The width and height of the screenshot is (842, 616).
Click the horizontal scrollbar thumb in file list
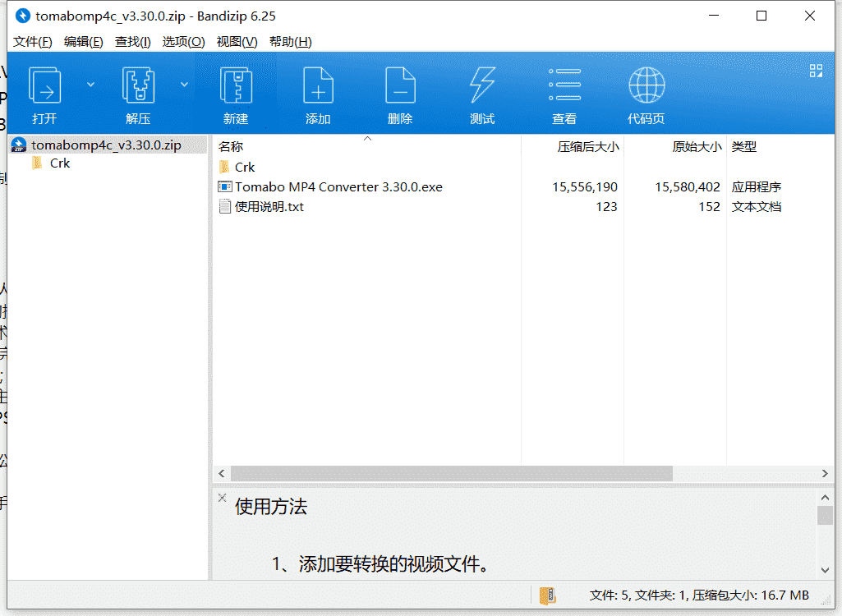[x=452, y=474]
